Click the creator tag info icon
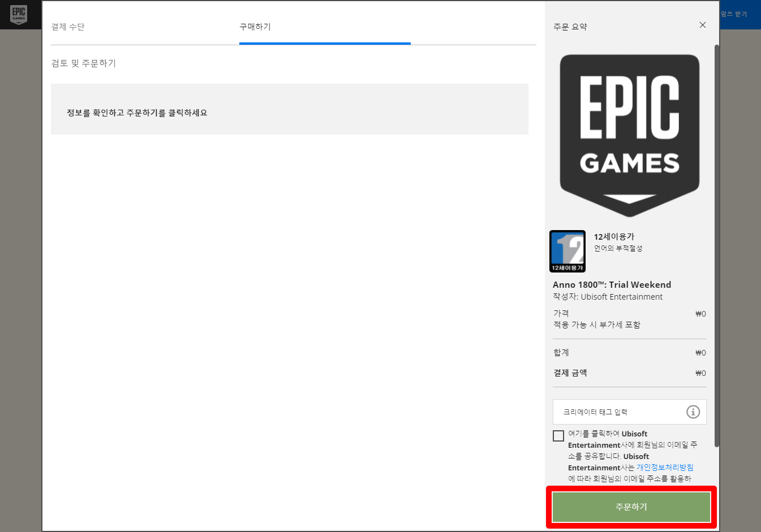The height and width of the screenshot is (532, 761). click(693, 412)
